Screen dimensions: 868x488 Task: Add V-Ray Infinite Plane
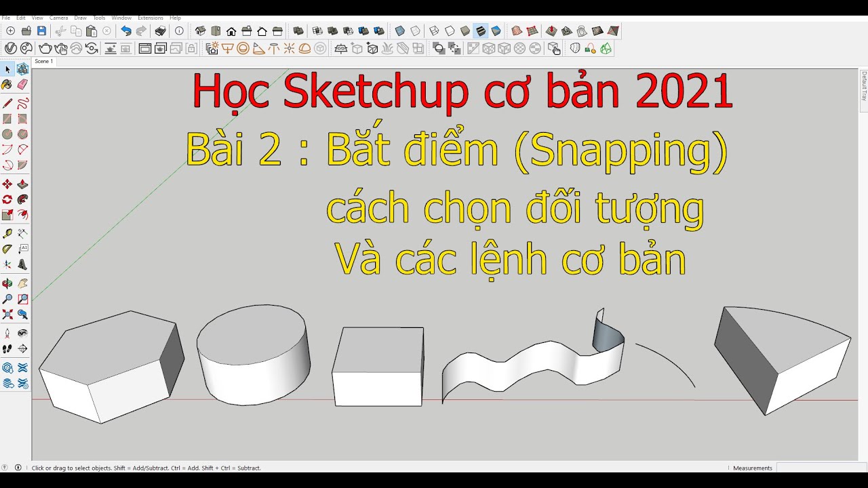(x=340, y=48)
